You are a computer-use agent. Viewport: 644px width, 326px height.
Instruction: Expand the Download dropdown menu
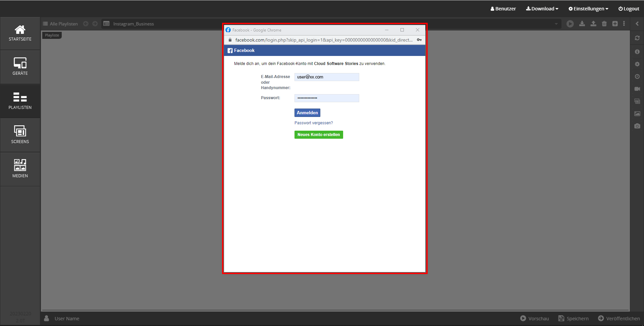(542, 9)
